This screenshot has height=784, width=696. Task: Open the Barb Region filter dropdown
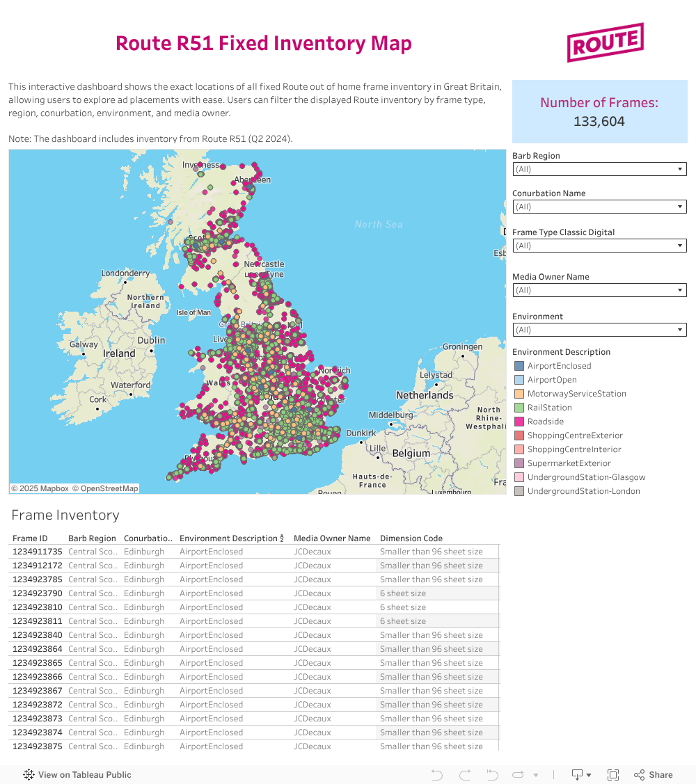point(599,169)
